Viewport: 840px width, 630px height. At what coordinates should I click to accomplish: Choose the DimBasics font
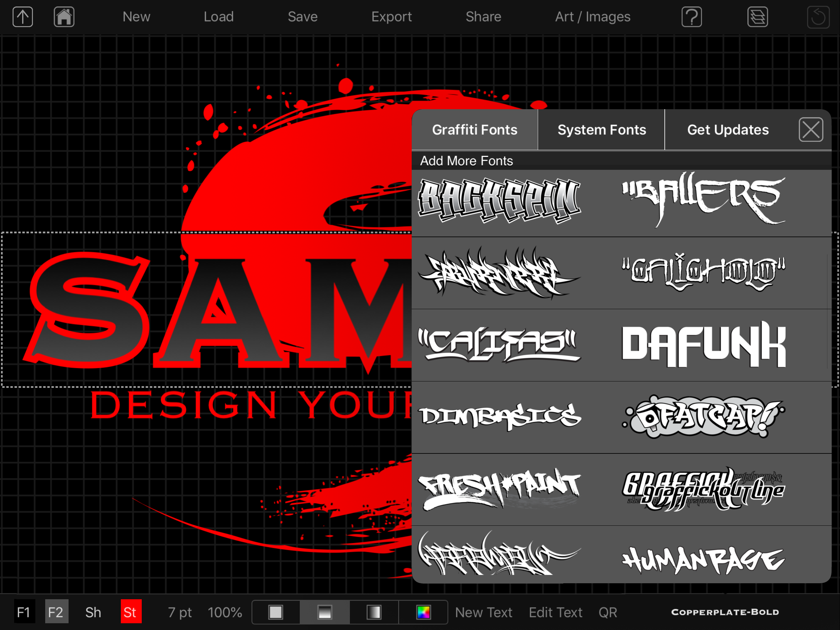[499, 417]
